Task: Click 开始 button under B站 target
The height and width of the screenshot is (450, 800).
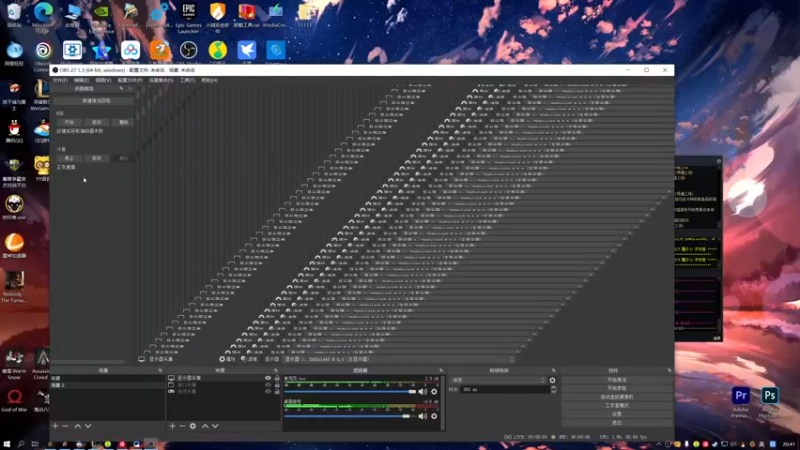Action: (69, 122)
